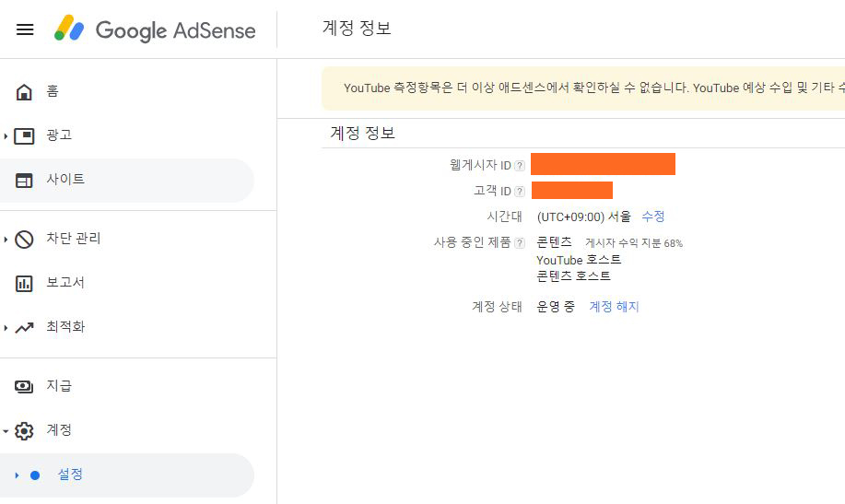845x504 pixels.
Task: Click the 사이트 sites icon
Action: point(24,181)
